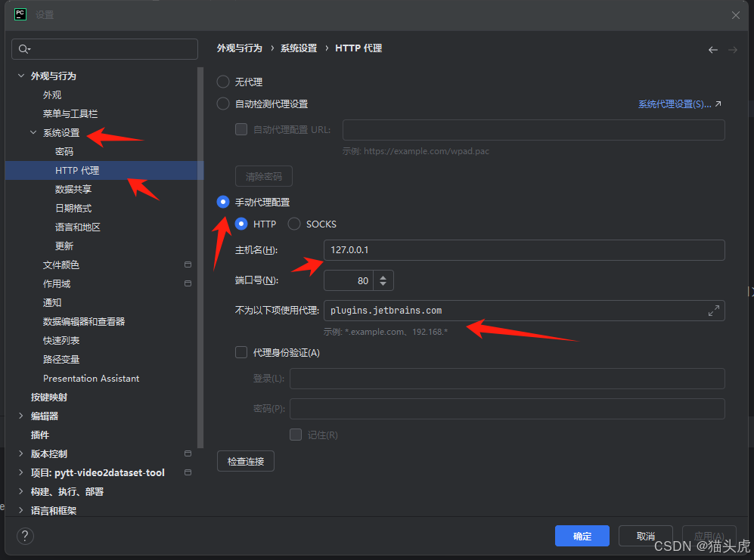Click the PyCharm logo icon in the title bar
This screenshot has width=754, height=560.
(x=20, y=14)
